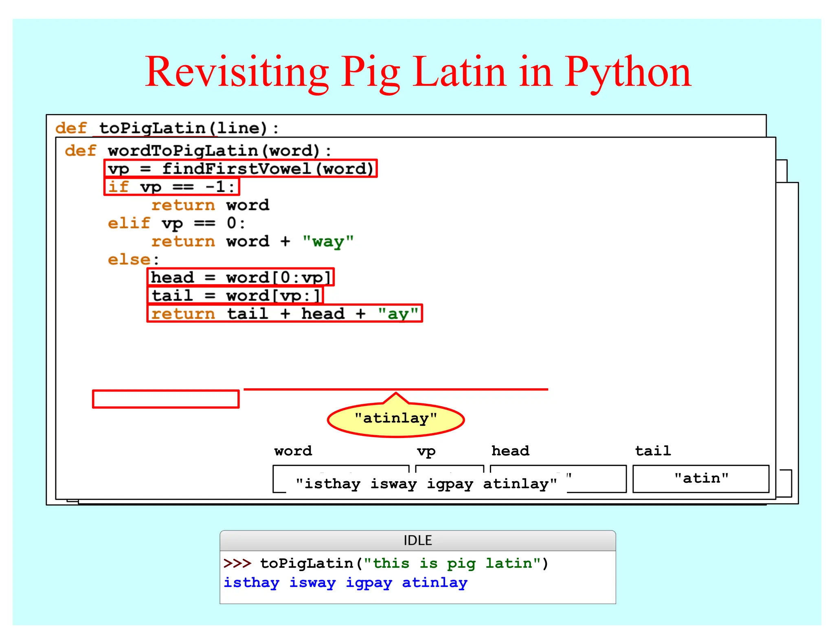Select the "tail = word[vp:]" line
This screenshot has height=644, width=834.
(235, 295)
